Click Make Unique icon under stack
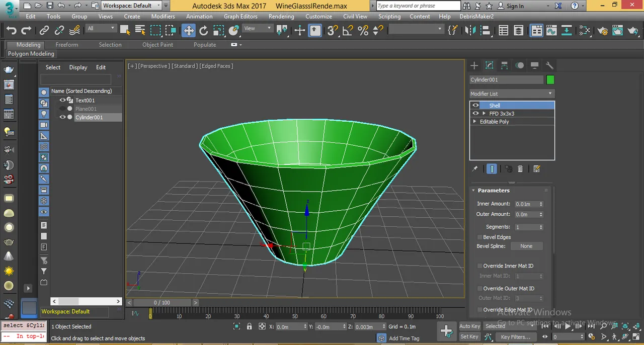Viewport: 644px width, 345px height. pyautogui.click(x=508, y=169)
